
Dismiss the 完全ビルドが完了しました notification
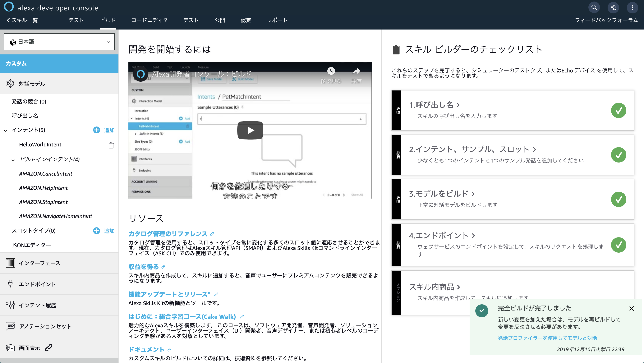tap(632, 308)
